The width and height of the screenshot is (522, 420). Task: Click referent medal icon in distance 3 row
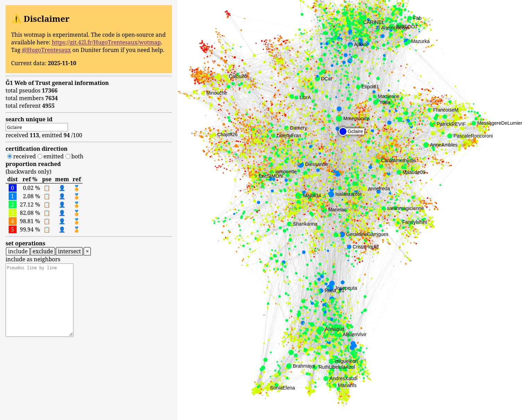click(77, 213)
